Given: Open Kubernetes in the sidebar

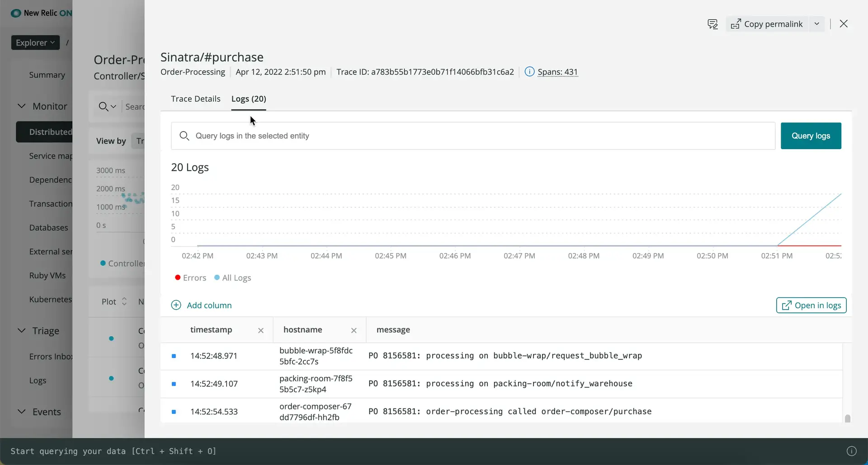Looking at the screenshot, I should click(x=51, y=300).
